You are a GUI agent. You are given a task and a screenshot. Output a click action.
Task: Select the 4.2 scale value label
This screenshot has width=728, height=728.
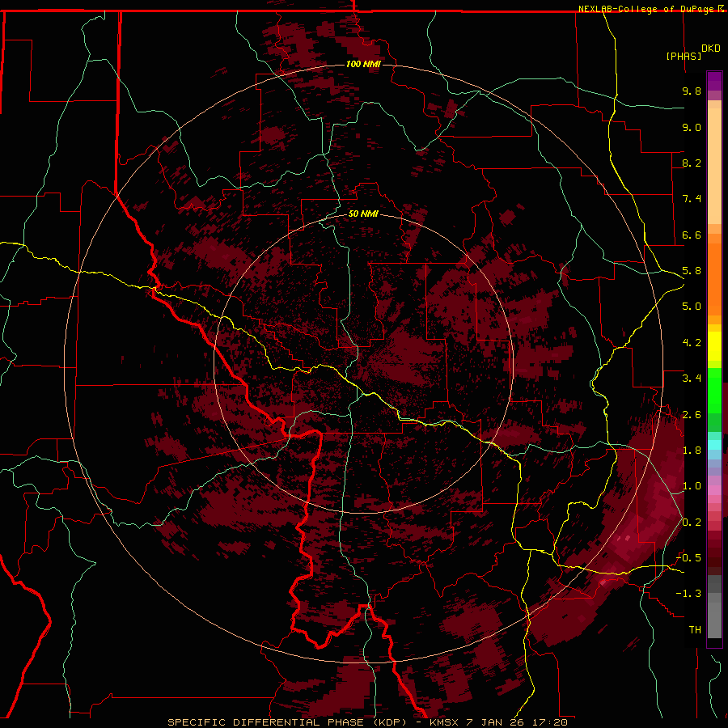pyautogui.click(x=692, y=343)
